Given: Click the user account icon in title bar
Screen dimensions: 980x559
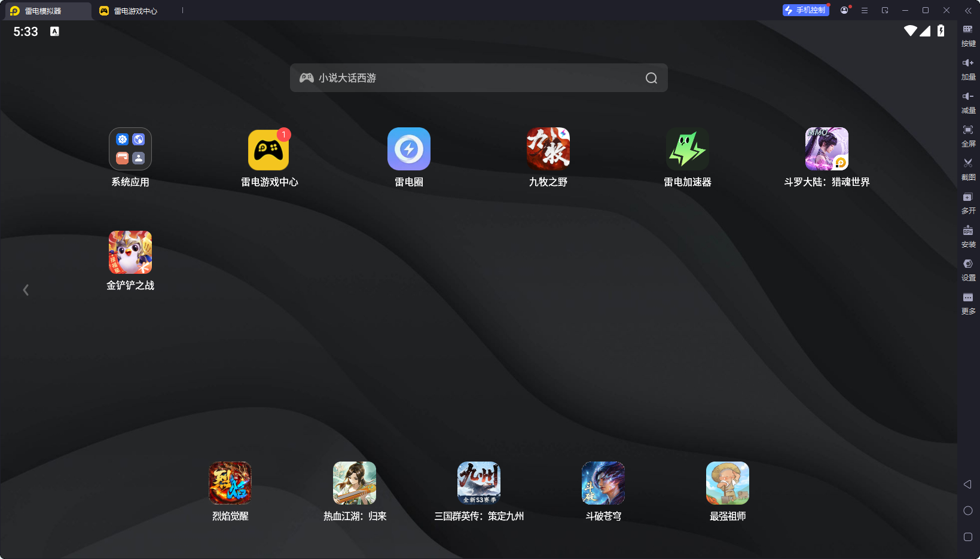Looking at the screenshot, I should coord(844,10).
